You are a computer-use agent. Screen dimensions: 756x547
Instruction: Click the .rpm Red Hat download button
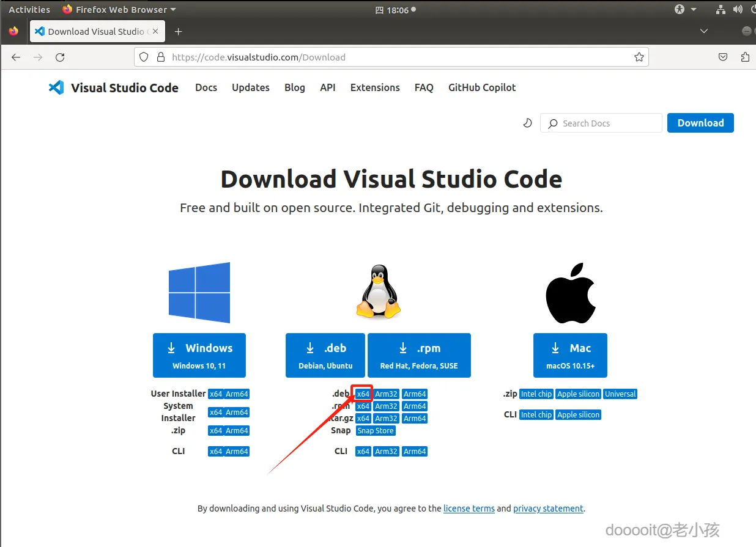click(x=419, y=355)
